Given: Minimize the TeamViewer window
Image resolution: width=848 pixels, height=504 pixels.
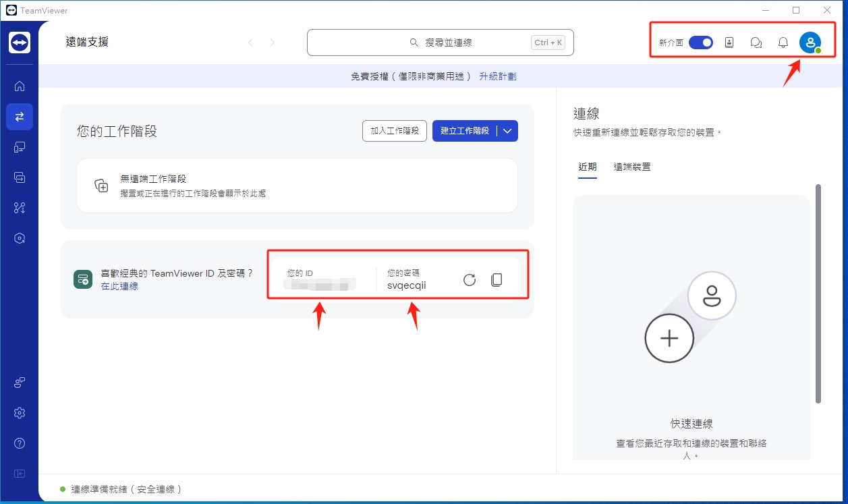Looking at the screenshot, I should click(x=766, y=10).
